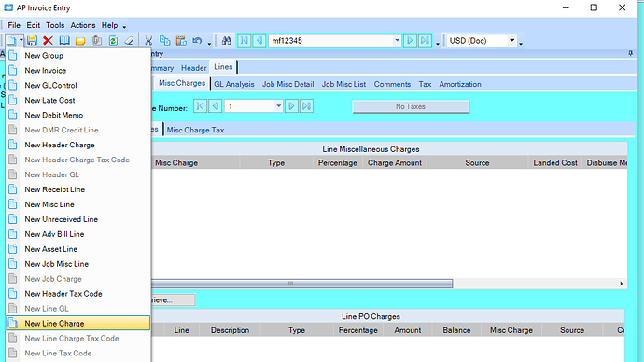Choose the highlighted New Line Charge entry
The image size is (644, 362).
pyautogui.click(x=78, y=324)
